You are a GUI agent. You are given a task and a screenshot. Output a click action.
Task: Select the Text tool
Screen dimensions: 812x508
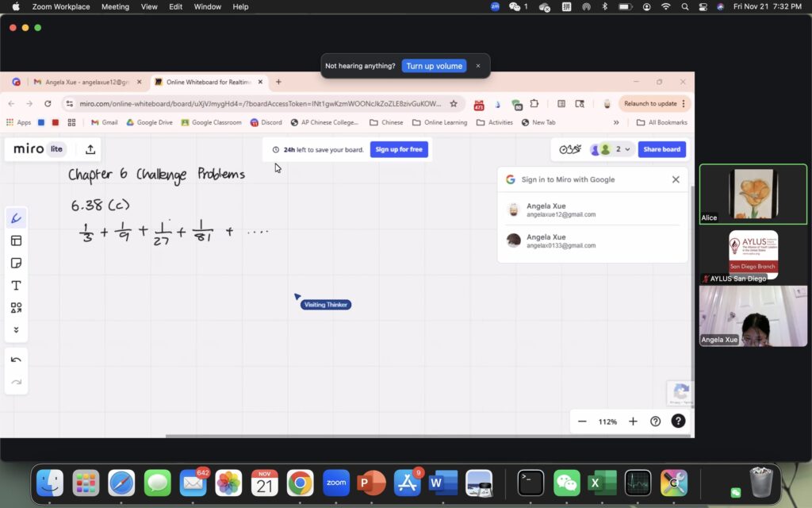[x=16, y=286]
